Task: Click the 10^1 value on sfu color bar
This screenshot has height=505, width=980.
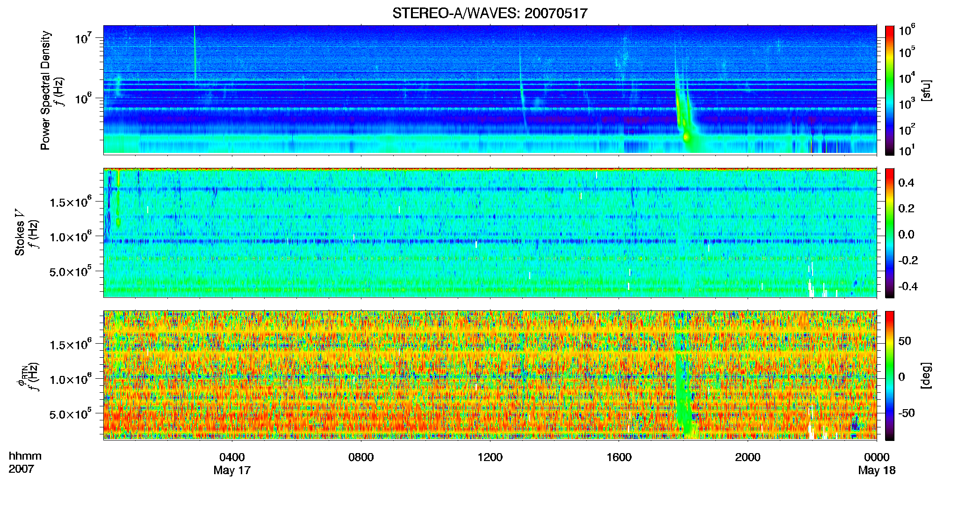Action: (907, 150)
